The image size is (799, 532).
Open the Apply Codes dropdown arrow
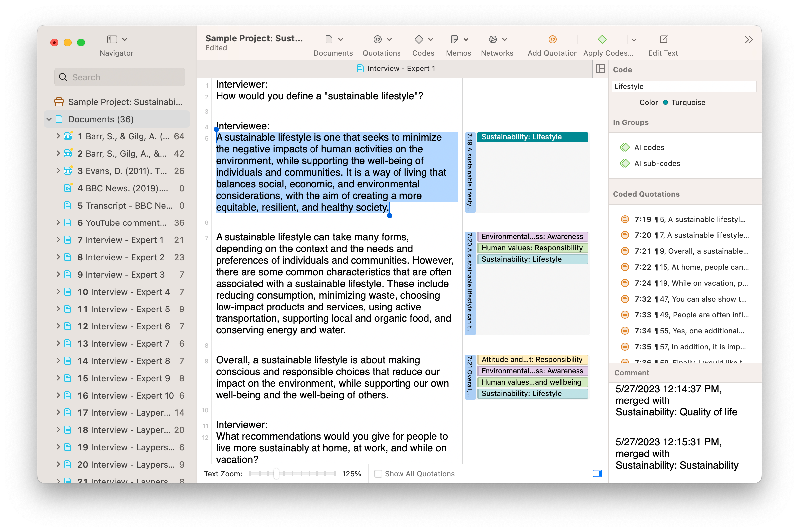[x=633, y=40]
